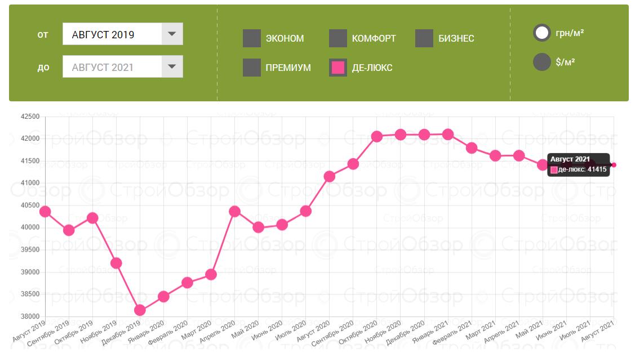Select the грн/м² currency radio button
This screenshot has height=353, width=644.
click(x=541, y=33)
